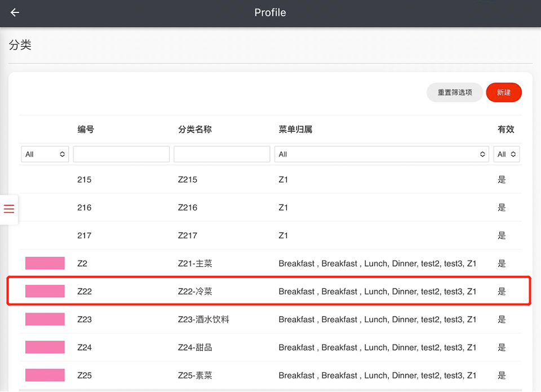541x392 pixels.
Task: Click the 是 valid value in row Z24
Action: pos(502,347)
